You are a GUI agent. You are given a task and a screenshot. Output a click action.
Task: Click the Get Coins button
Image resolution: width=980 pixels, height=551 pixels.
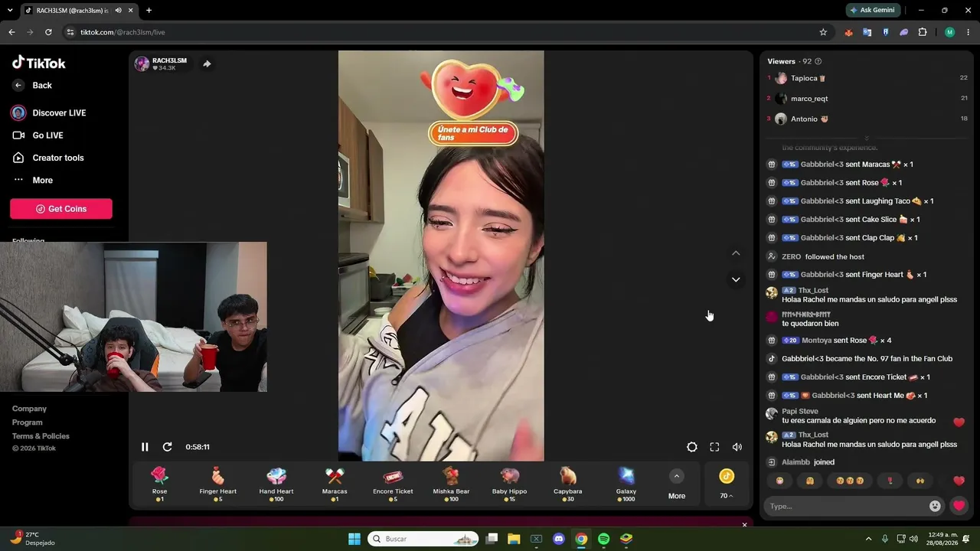point(61,209)
